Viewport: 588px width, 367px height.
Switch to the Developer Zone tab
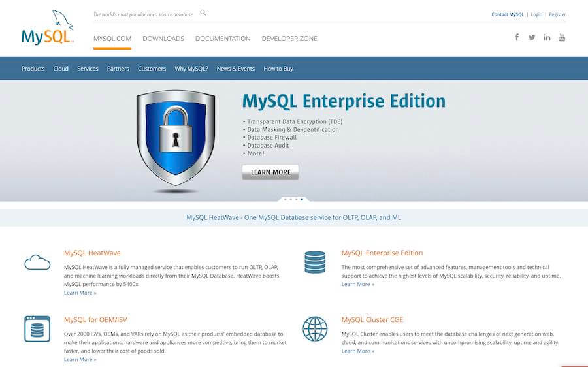tap(289, 39)
